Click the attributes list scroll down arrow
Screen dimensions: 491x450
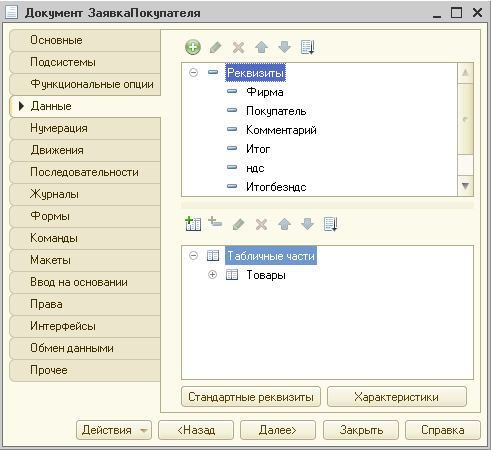(465, 186)
